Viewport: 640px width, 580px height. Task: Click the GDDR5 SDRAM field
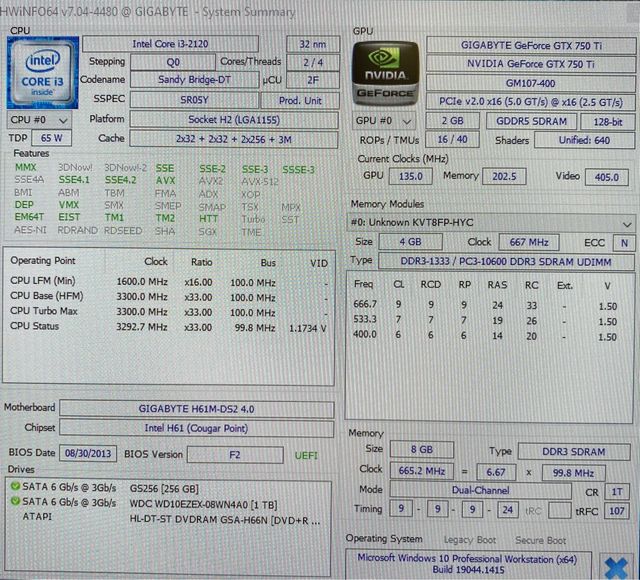tap(531, 121)
